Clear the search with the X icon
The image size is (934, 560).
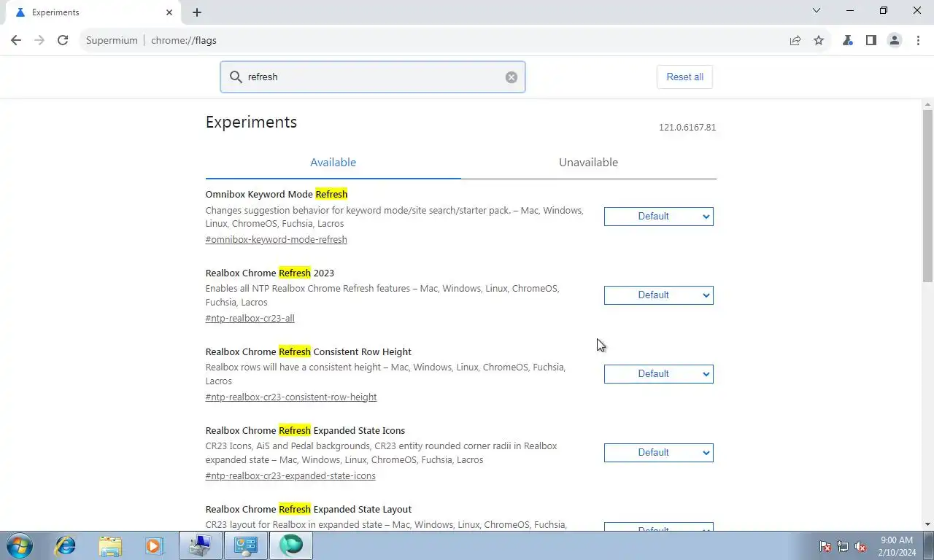pyautogui.click(x=512, y=77)
